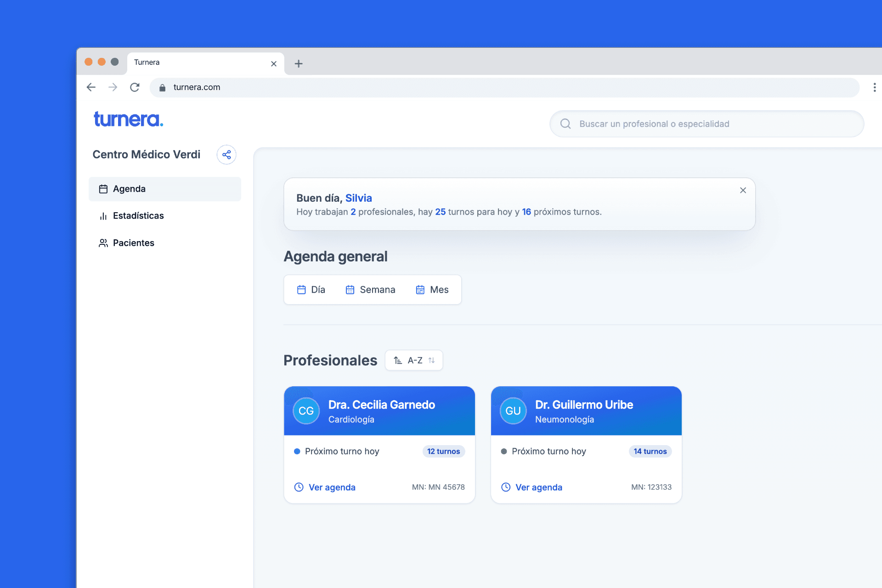Viewport: 882px width, 588px height.
Task: Select the Día calendar icon
Action: pos(302,289)
